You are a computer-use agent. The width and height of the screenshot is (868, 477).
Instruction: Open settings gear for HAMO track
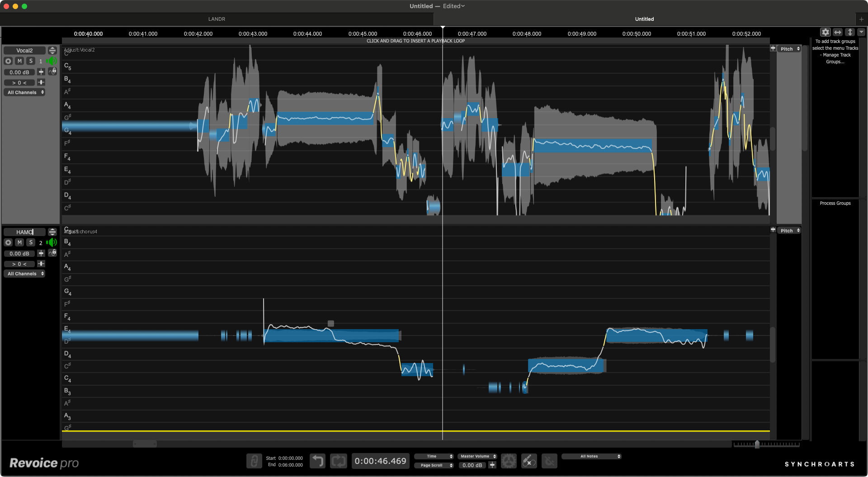coord(8,243)
